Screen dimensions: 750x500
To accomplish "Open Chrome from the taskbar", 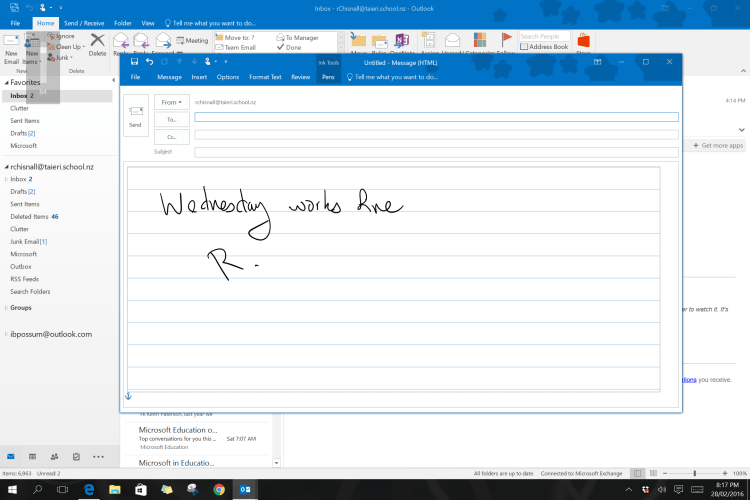I will pos(219,489).
